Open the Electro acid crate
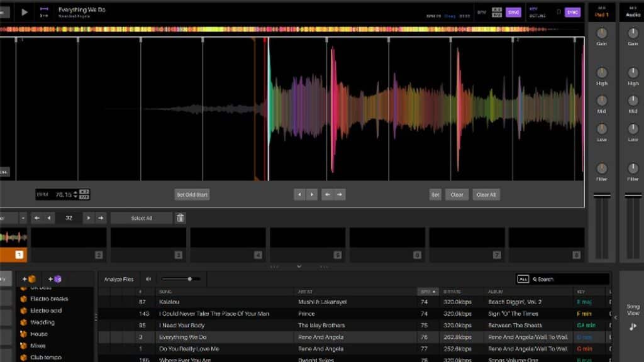Screen dimensions: 644x362 click(x=46, y=310)
